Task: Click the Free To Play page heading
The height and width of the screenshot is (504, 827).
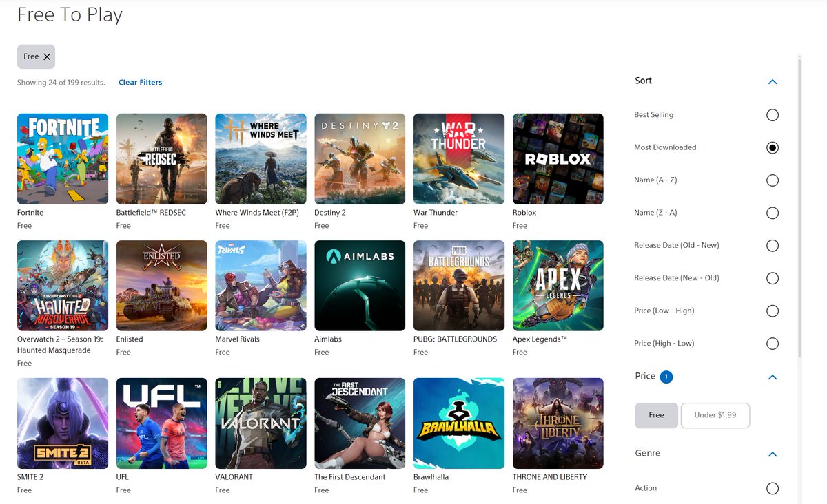Action: point(70,15)
